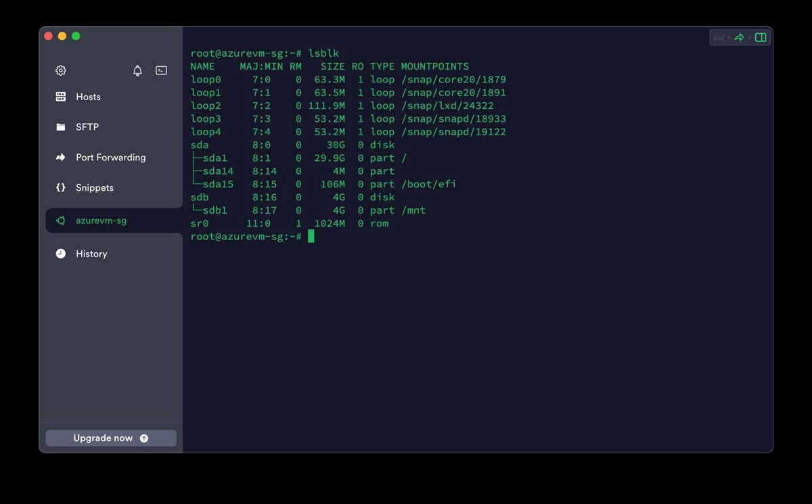
Task: Click the MOUNTPOINTS column header
Action: tap(434, 66)
